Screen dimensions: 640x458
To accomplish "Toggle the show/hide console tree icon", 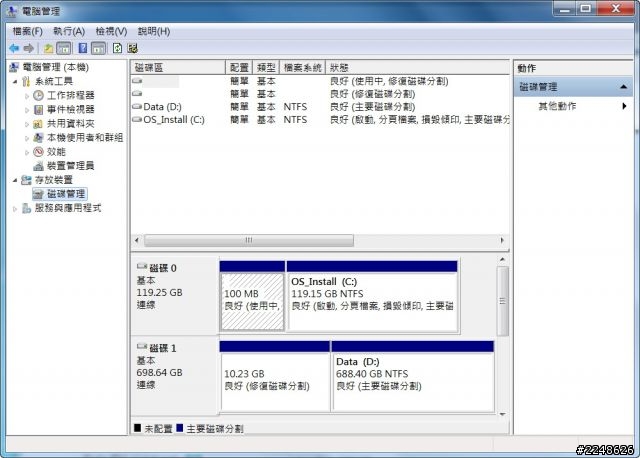I will coord(64,49).
